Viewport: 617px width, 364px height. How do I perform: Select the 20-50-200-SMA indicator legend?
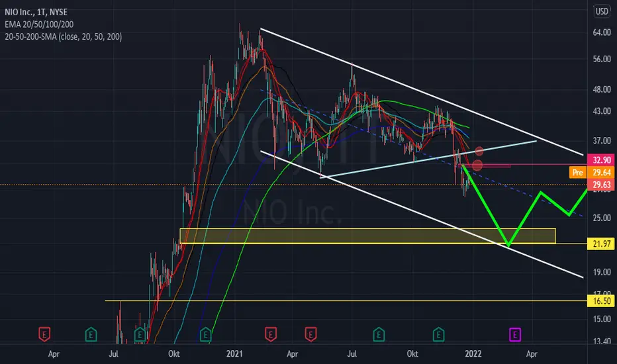[64, 36]
